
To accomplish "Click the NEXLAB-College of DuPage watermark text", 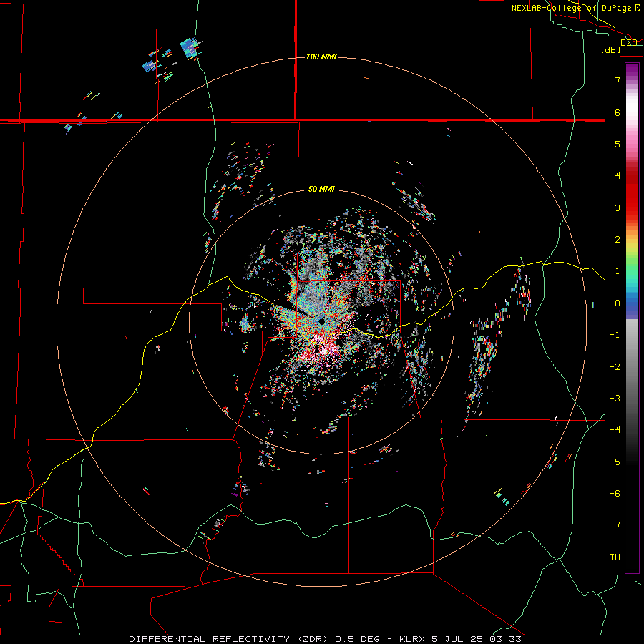I will click(575, 8).
